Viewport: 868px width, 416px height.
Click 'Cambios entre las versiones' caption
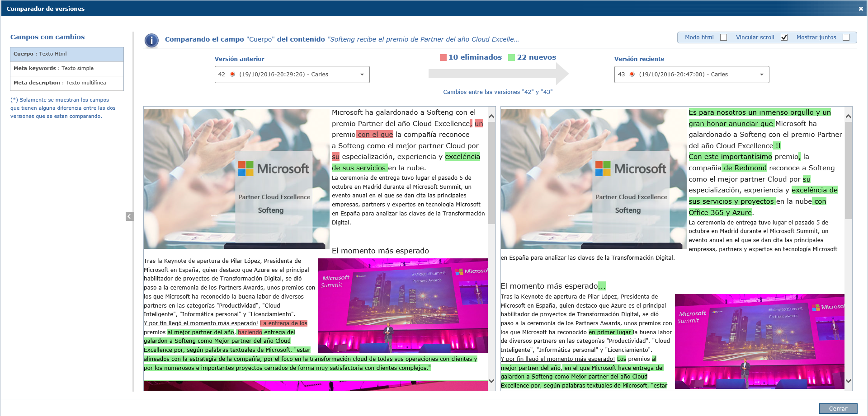point(498,92)
